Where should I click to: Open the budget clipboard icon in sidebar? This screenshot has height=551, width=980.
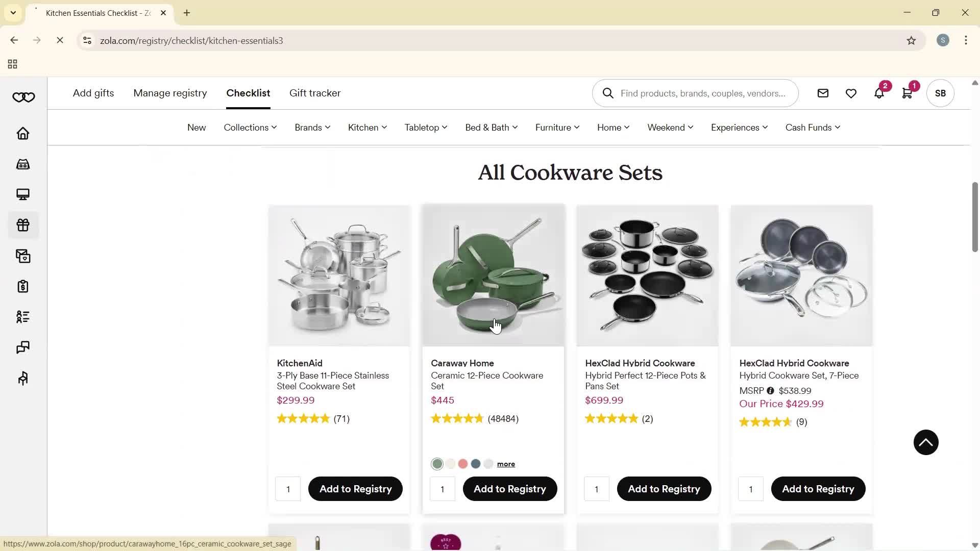[22, 286]
